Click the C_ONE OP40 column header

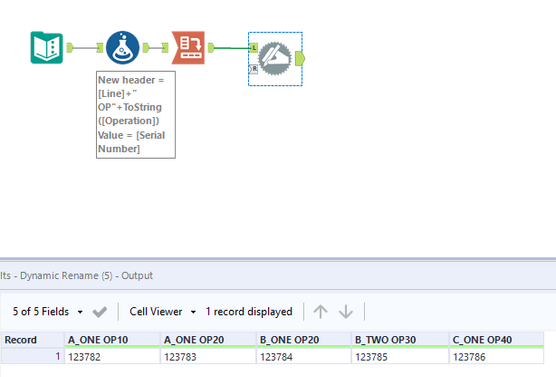(x=497, y=340)
